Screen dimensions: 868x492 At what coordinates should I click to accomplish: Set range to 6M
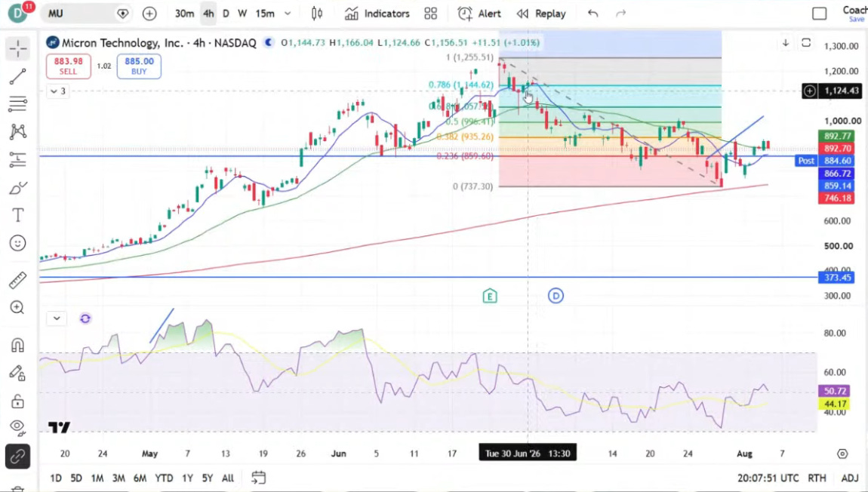[140, 478]
